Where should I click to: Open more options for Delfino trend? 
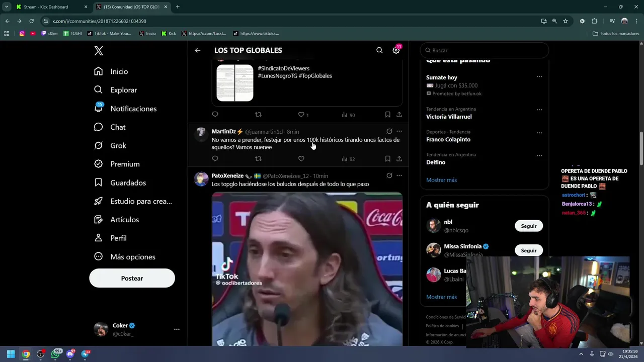[x=539, y=155]
